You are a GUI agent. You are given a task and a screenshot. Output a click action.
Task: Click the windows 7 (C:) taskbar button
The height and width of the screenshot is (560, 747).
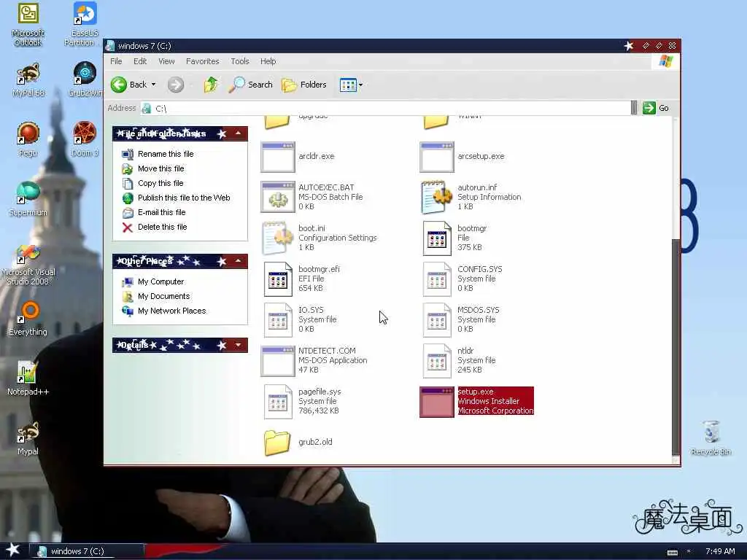point(86,551)
